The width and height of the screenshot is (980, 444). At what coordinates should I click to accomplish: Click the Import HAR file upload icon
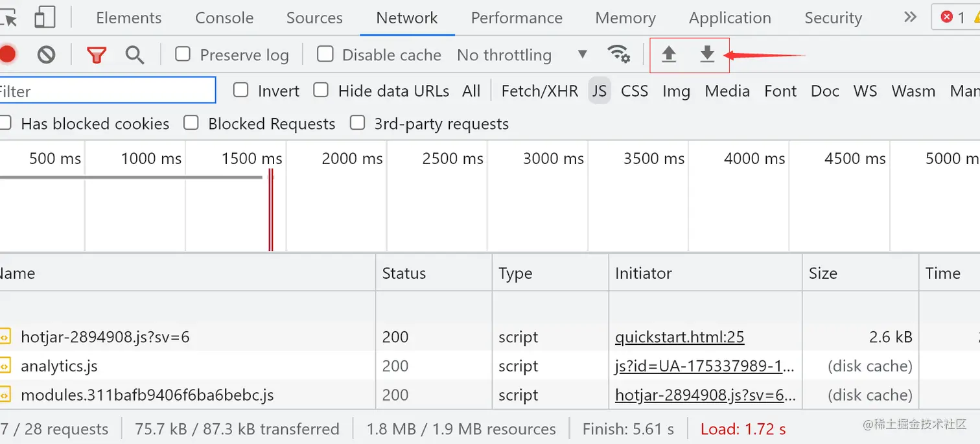pos(669,54)
